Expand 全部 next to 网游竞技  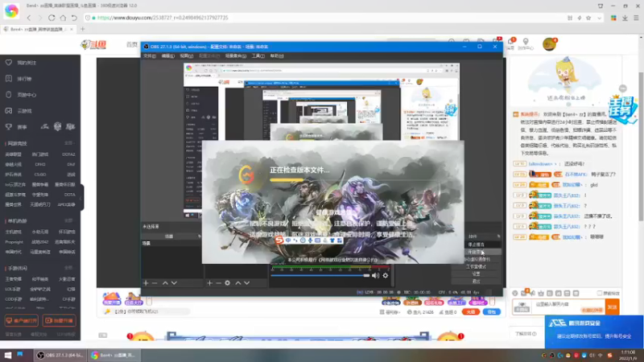click(x=68, y=143)
